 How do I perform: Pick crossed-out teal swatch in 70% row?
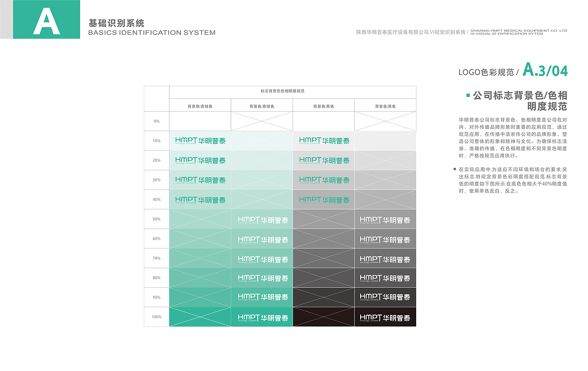coord(200,258)
